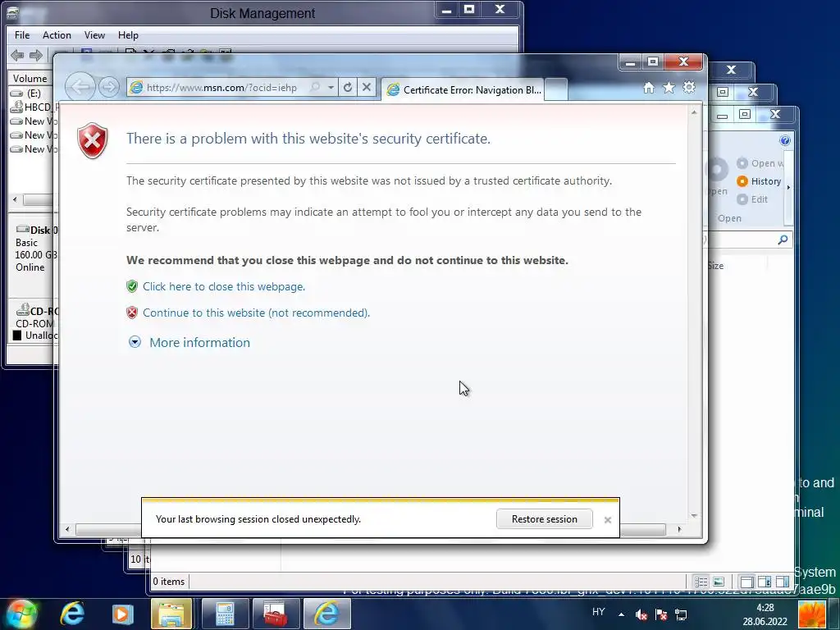
Task: Click the History option in Explorer window
Action: tap(759, 181)
